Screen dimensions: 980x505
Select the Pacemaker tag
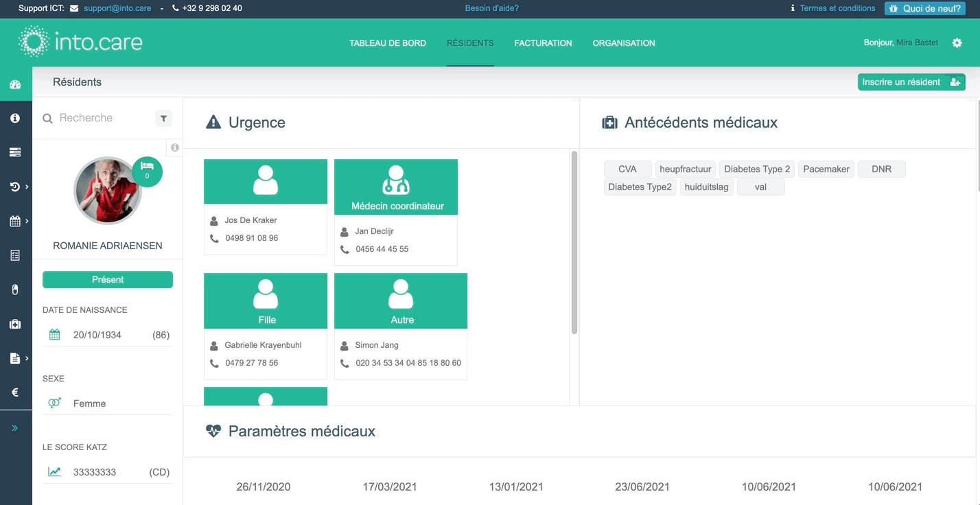(x=826, y=169)
